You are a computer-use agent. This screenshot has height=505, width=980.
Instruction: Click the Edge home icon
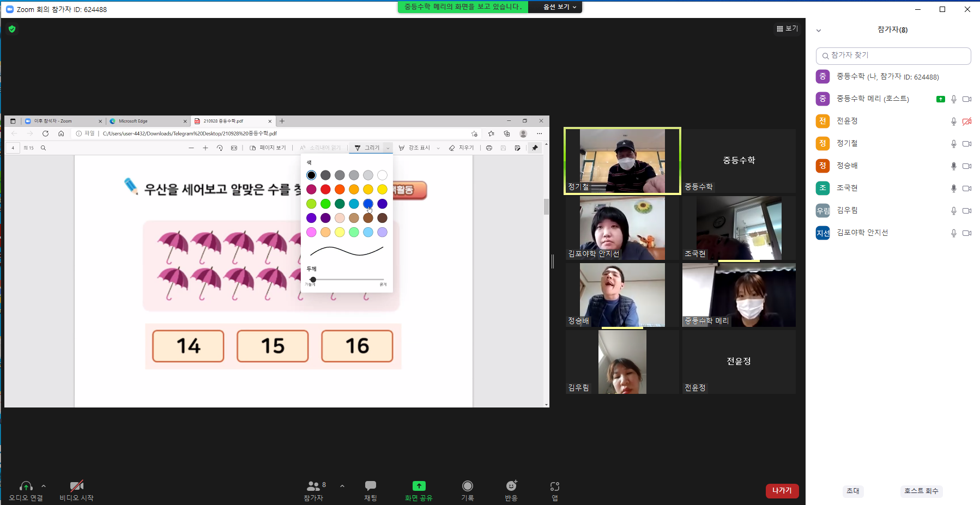point(61,133)
